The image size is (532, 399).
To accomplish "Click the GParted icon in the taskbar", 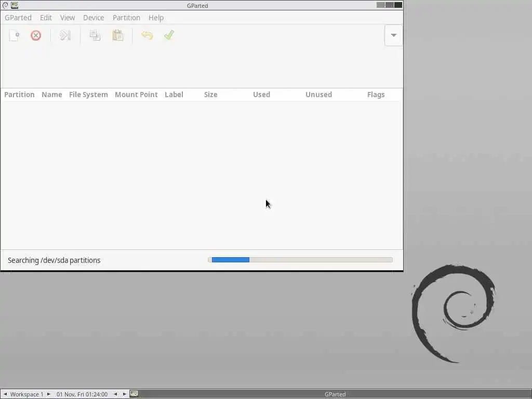I will [134, 394].
